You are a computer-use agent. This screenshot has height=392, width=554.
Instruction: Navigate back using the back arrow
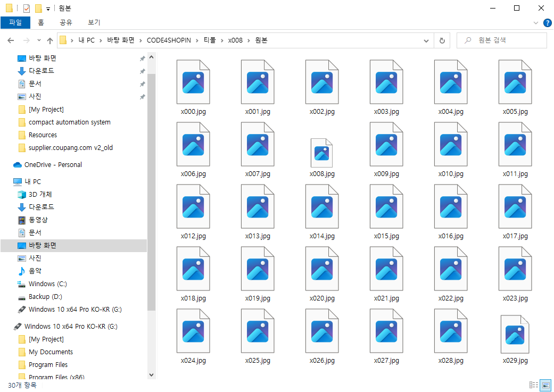tap(10, 40)
